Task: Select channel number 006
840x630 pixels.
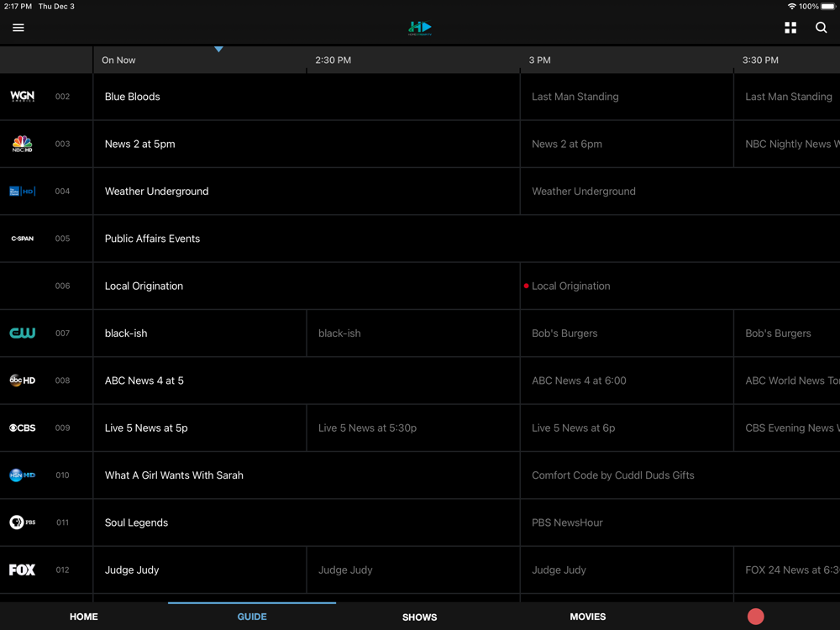Action: tap(63, 286)
